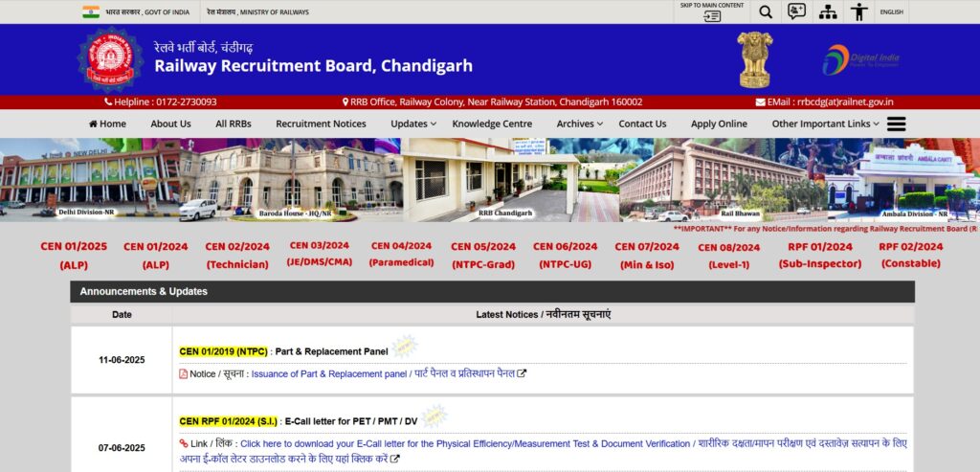Open Issuance of Part & Replacement panel notice

(x=383, y=373)
